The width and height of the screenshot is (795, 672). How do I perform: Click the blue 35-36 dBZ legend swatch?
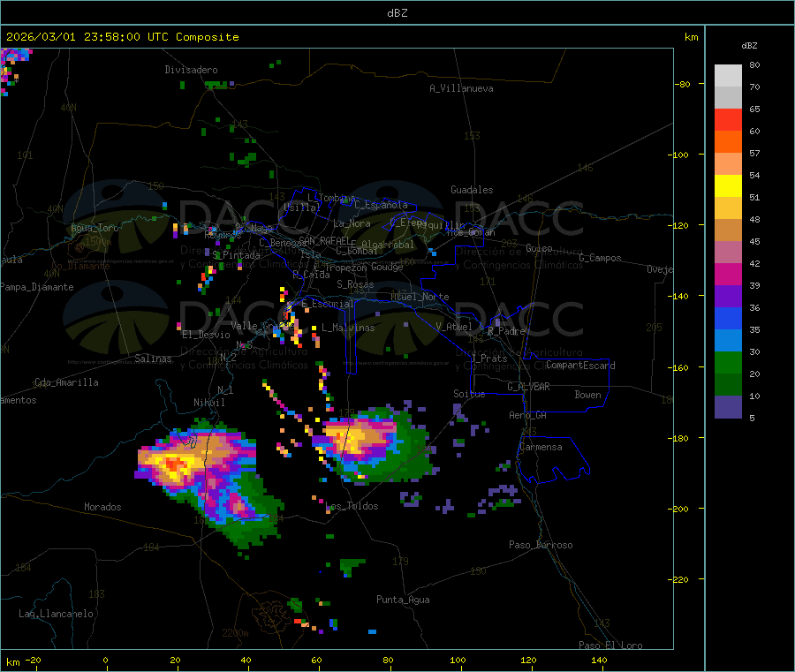click(728, 318)
